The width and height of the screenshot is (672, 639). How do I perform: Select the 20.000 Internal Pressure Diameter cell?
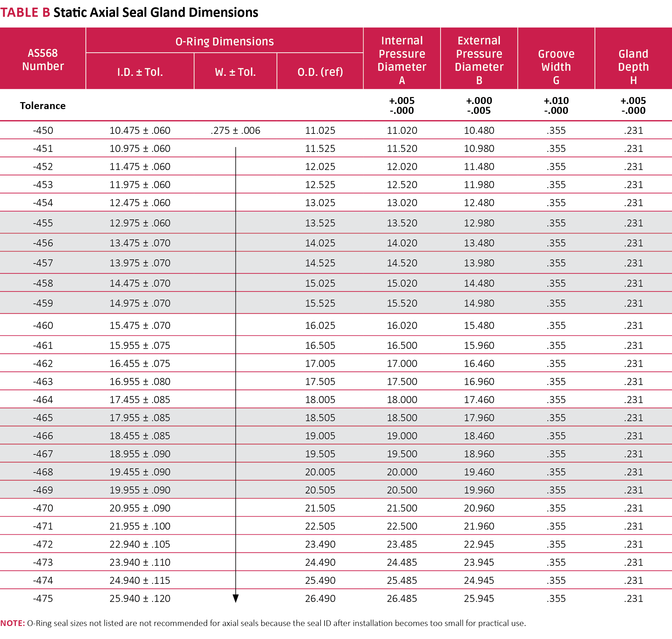pyautogui.click(x=402, y=472)
